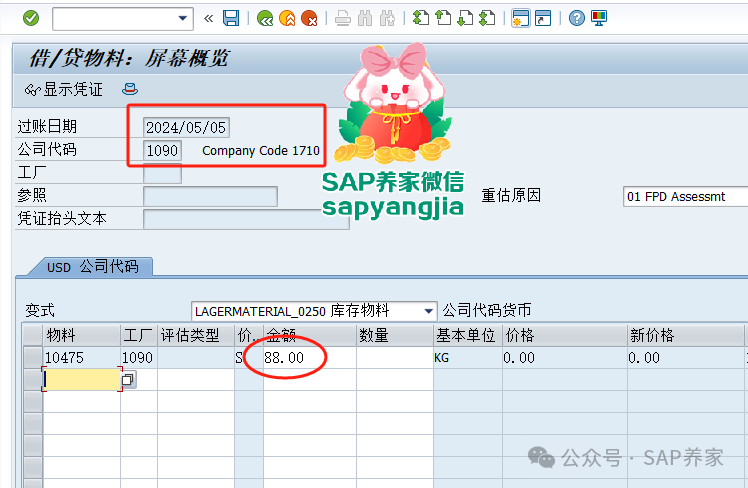Click the 数量 column header
The height and width of the screenshot is (488, 748).
(395, 335)
